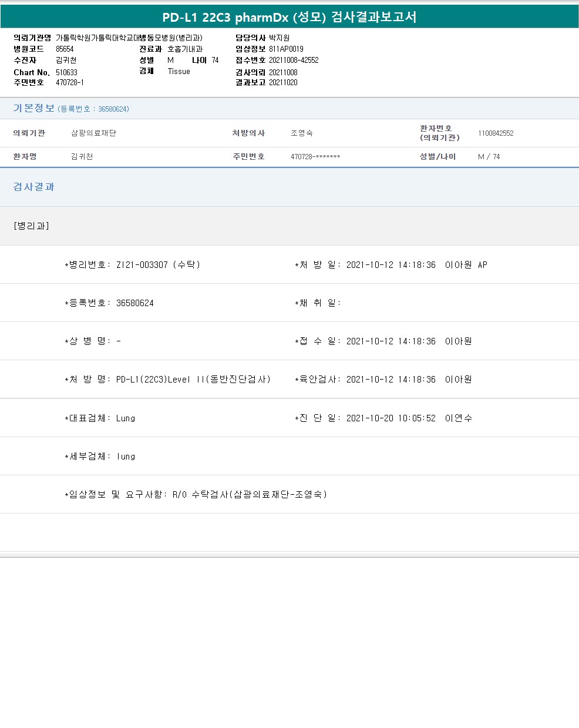The width and height of the screenshot is (579, 728).
Task: Click the 검사결과 section header
Action: 33,187
